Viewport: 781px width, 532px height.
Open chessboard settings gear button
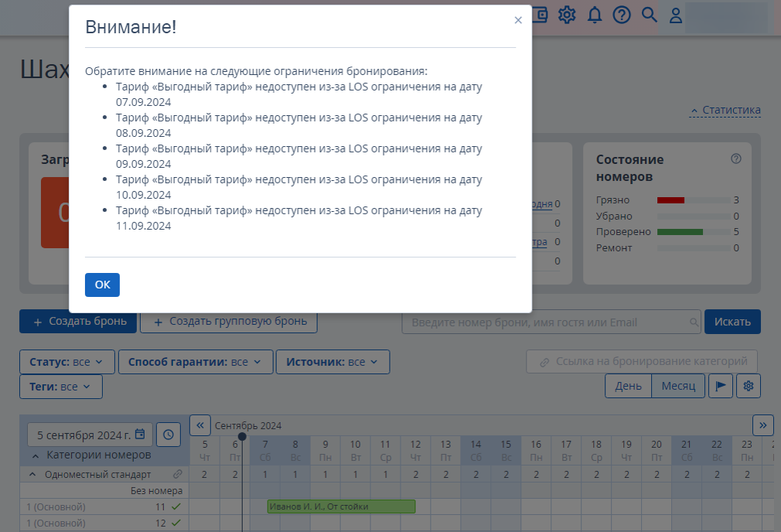[x=748, y=386]
